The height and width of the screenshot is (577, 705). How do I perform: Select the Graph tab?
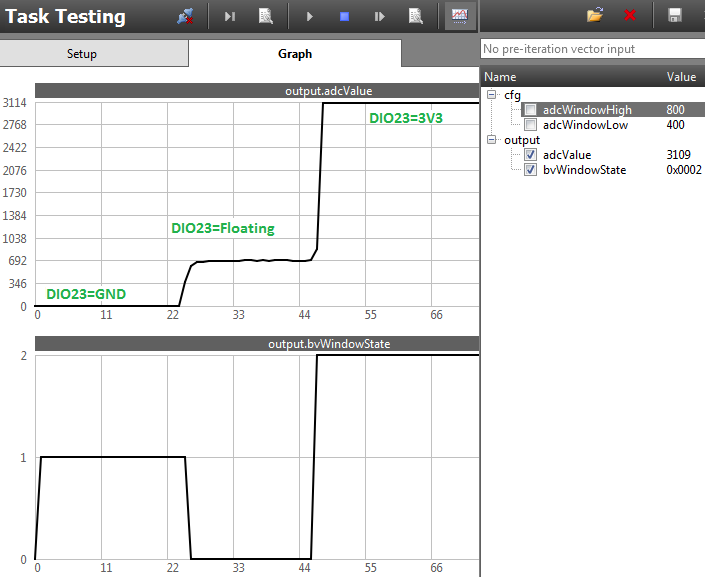(x=295, y=54)
